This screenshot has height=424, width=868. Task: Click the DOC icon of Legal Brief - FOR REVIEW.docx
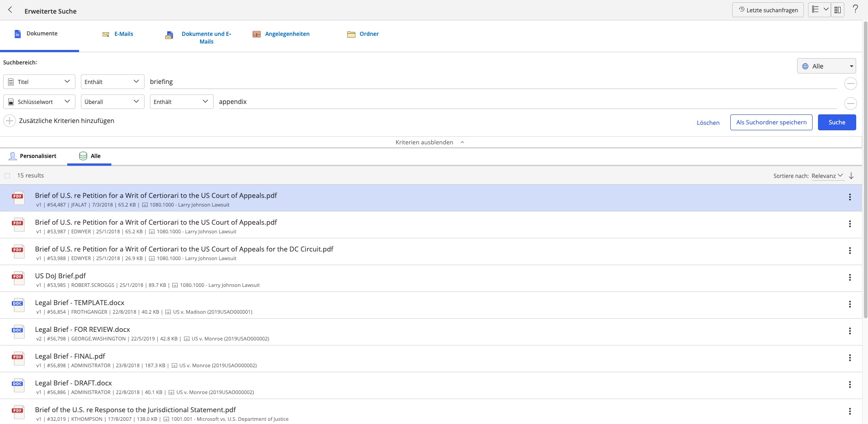tap(18, 332)
